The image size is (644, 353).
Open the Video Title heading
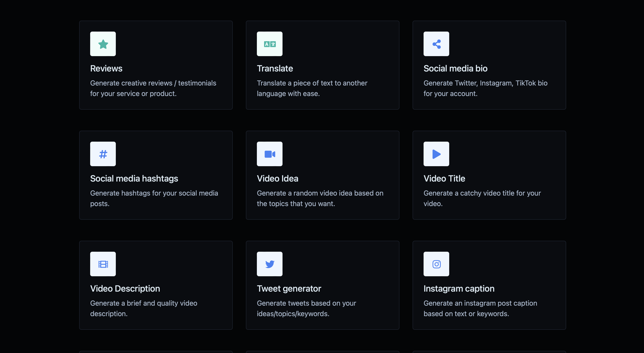tap(444, 178)
